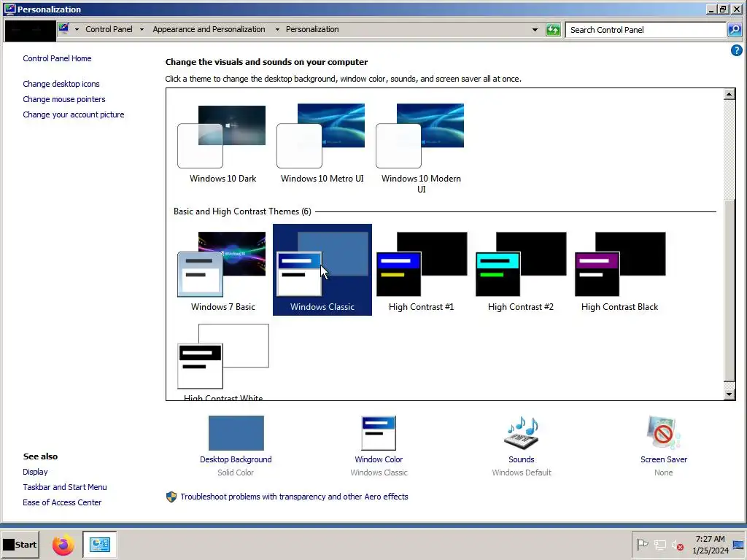This screenshot has height=560, width=747.
Task: Open Taskbar and Start Menu link
Action: coord(65,487)
